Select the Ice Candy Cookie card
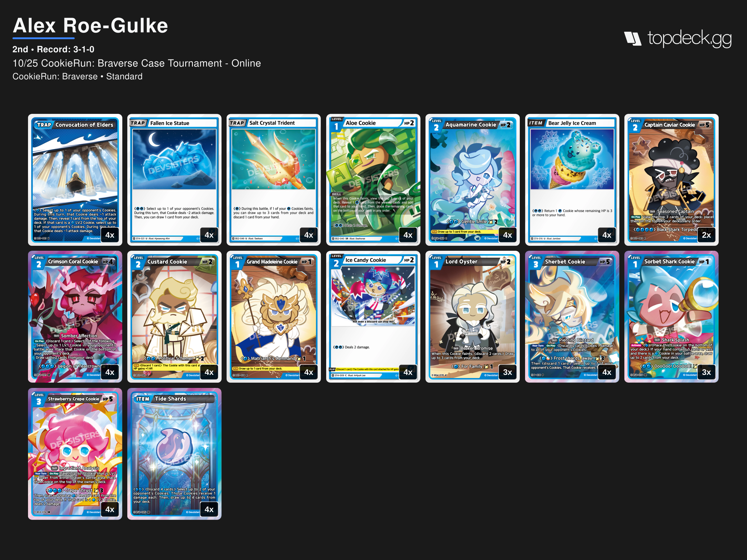The image size is (747, 560). point(373,317)
